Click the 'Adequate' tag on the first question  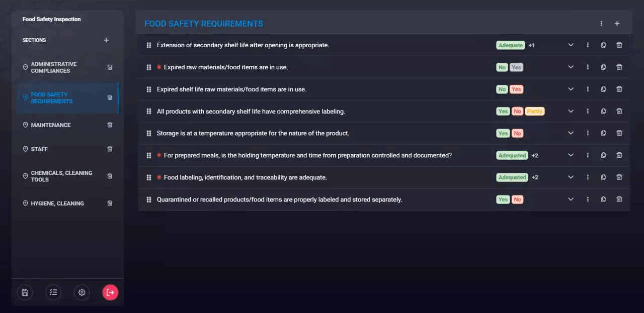tap(511, 45)
